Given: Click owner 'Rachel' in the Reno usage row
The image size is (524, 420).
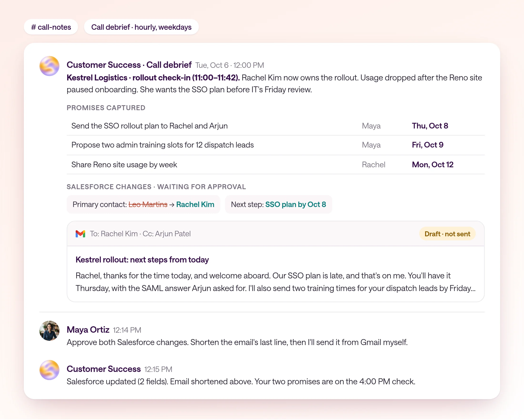Looking at the screenshot, I should (373, 165).
